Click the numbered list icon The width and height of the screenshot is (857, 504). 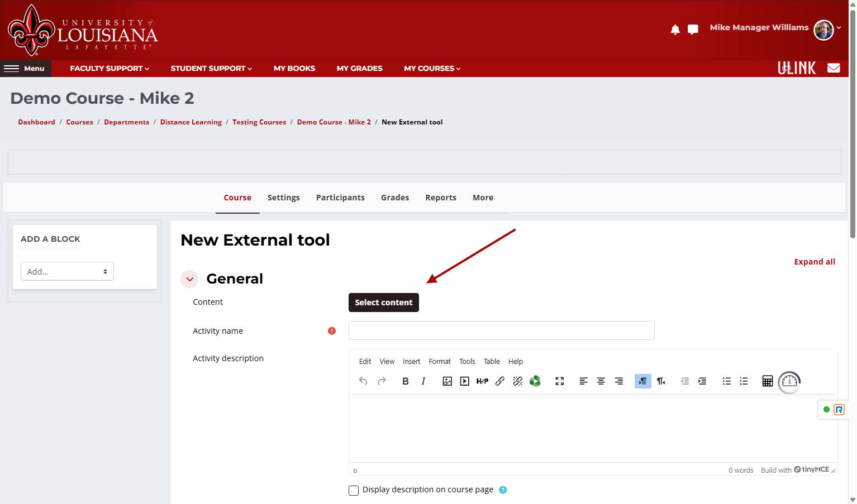tap(744, 381)
